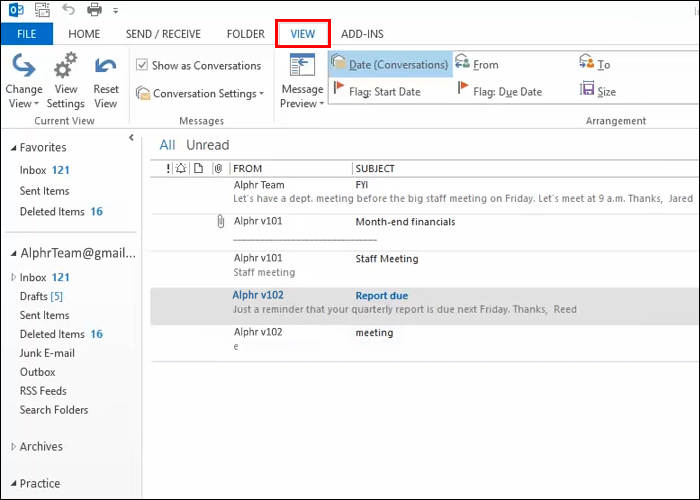Open Search Folders
The height and width of the screenshot is (500, 700).
54,410
